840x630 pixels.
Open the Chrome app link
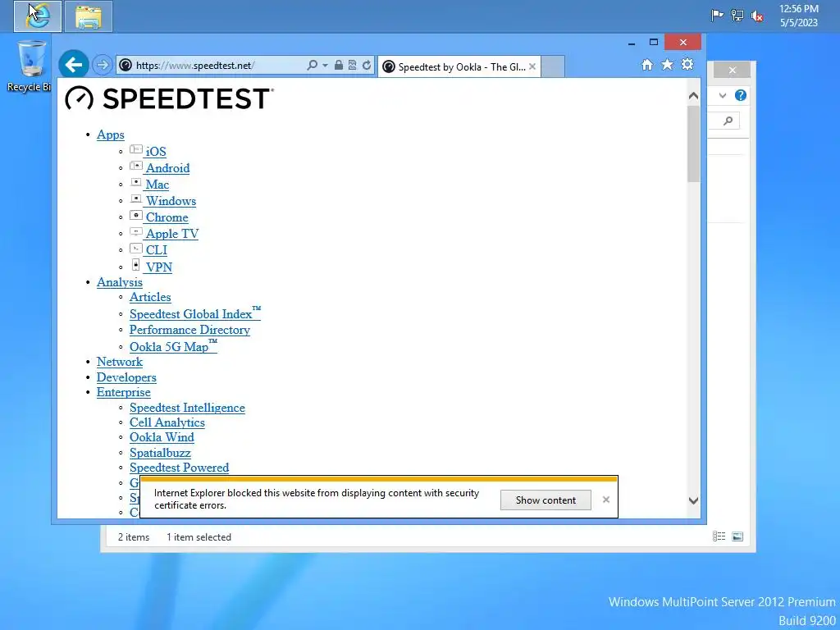tap(167, 217)
